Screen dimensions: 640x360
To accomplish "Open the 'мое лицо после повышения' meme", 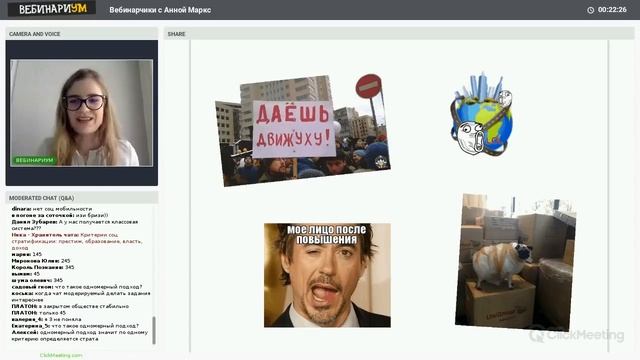I will [327, 275].
